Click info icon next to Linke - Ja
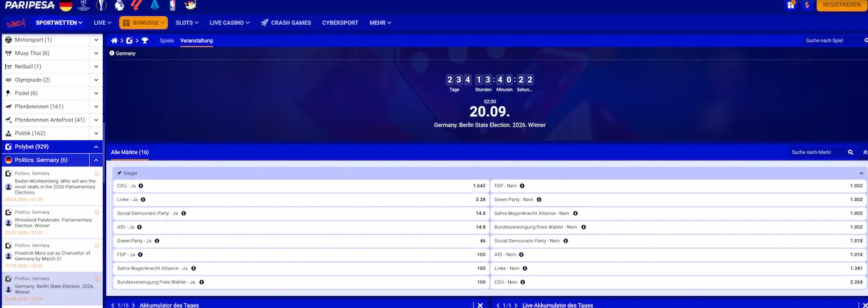Viewport: 868px width, 308px height. point(143,199)
